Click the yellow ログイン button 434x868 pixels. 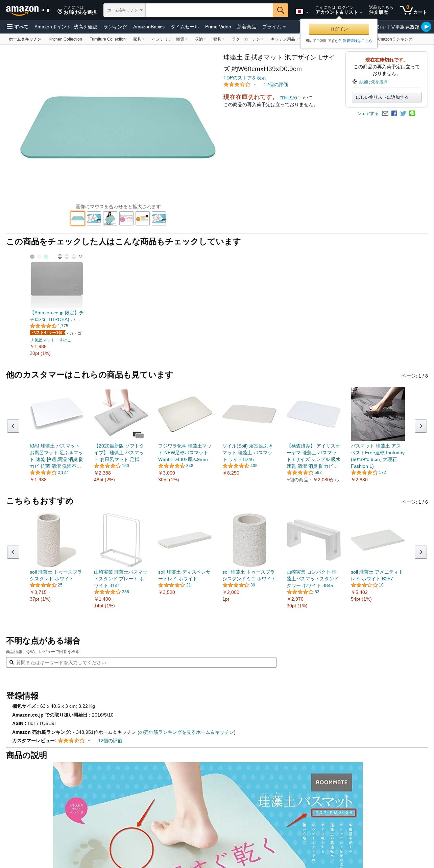pos(339,29)
